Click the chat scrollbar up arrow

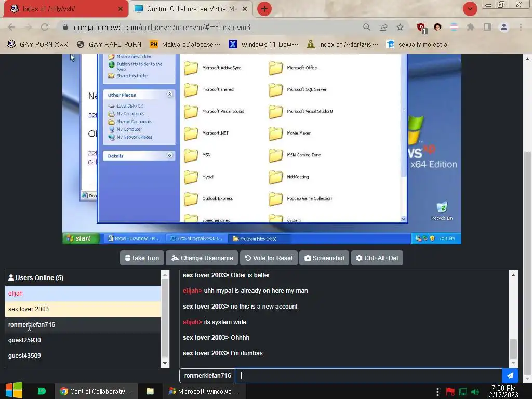point(513,274)
